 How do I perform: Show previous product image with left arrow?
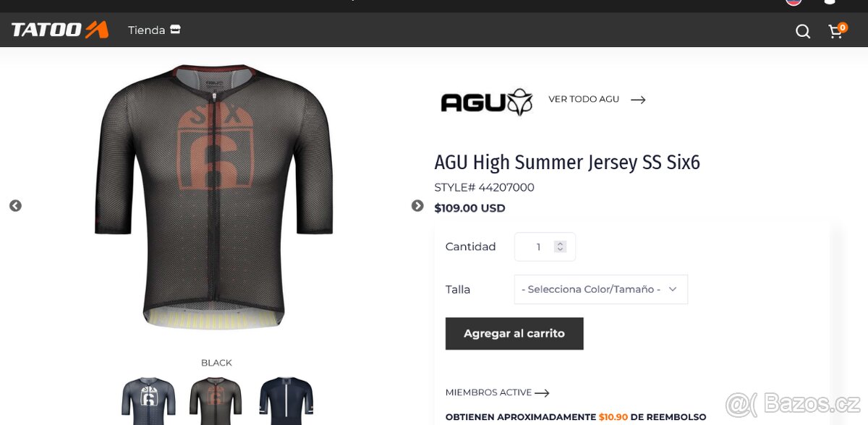15,206
